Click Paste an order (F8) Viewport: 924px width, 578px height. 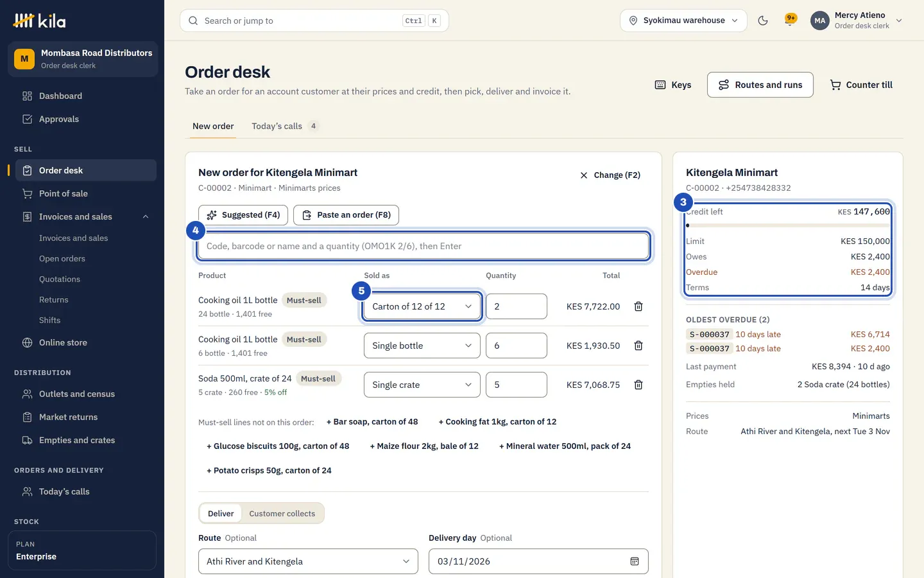[x=346, y=215]
